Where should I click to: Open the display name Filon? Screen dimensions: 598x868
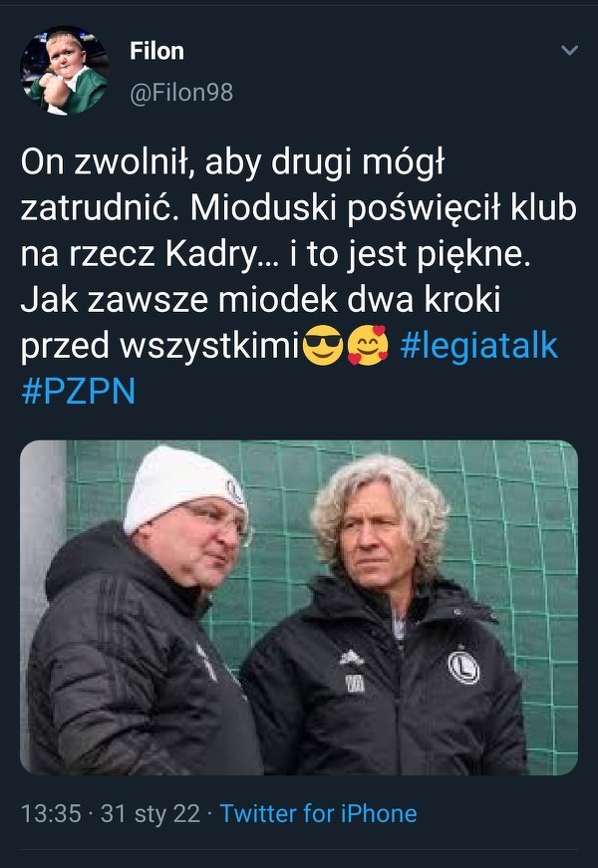[x=156, y=51]
